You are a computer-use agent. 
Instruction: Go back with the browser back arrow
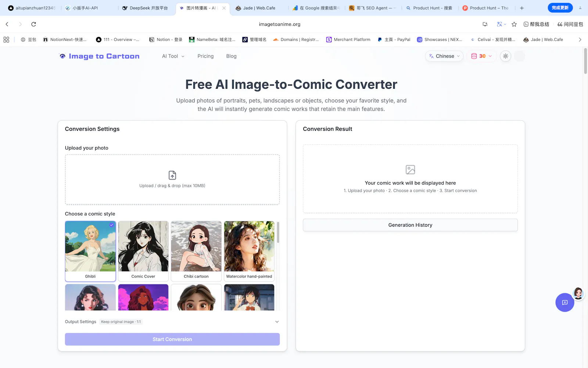point(7,24)
